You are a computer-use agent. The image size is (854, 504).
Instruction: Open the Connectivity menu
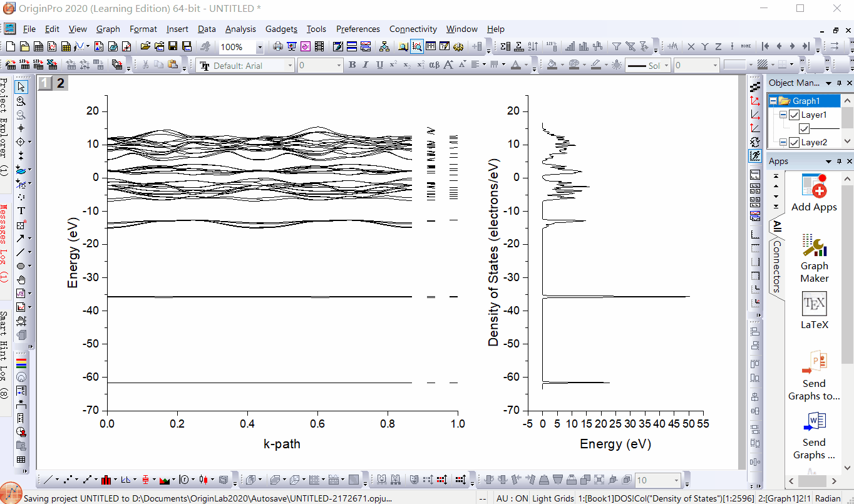413,29
